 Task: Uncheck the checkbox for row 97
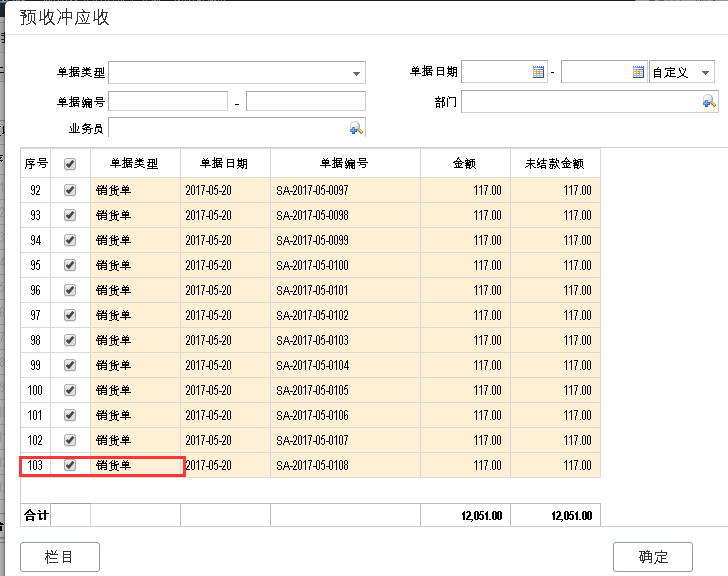pyautogui.click(x=70, y=315)
